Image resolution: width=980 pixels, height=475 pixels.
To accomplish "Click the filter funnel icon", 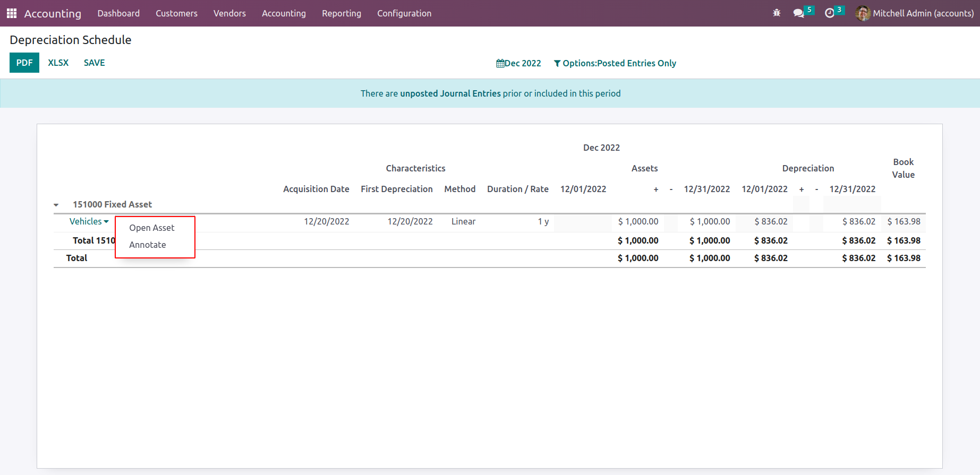I will pos(557,64).
